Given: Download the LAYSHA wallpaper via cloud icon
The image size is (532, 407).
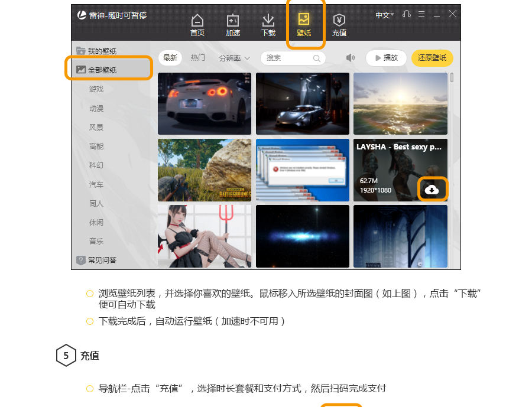Looking at the screenshot, I should 432,190.
